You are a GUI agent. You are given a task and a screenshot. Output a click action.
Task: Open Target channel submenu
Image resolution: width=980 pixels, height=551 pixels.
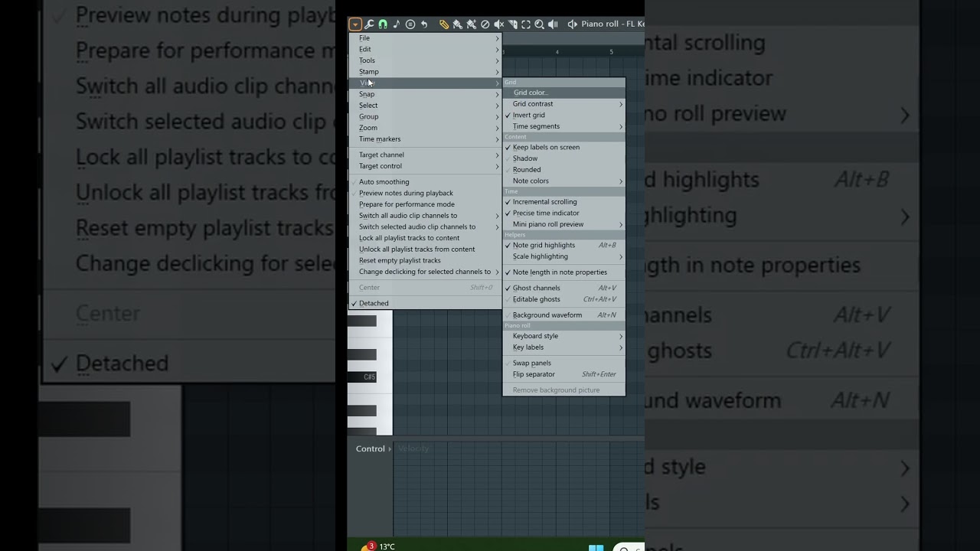tap(425, 155)
